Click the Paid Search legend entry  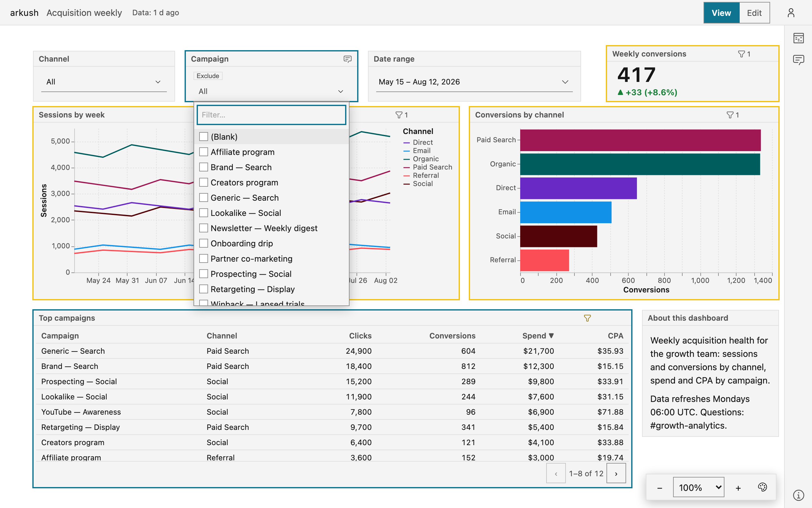(428, 167)
